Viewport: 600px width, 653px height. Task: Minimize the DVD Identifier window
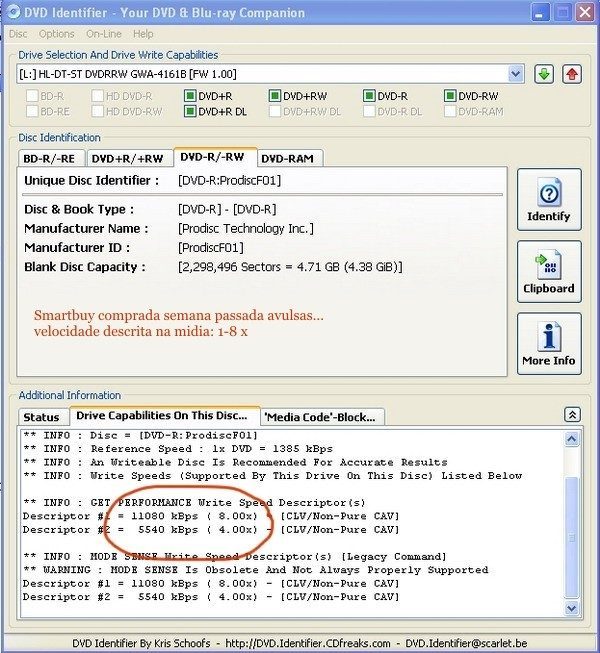tap(540, 12)
